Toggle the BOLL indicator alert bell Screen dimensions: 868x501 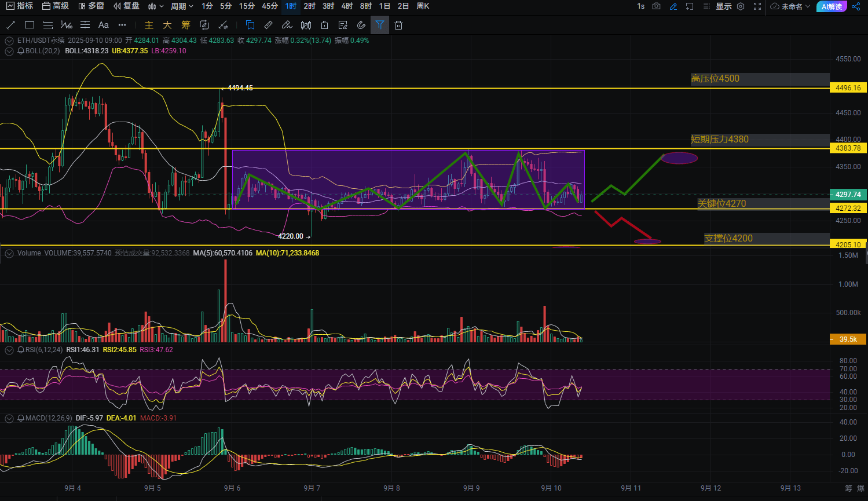[21, 51]
